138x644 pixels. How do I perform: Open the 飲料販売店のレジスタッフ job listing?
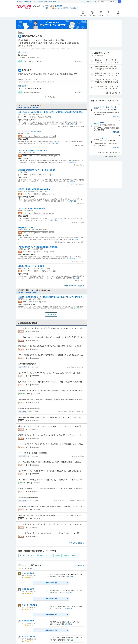coord(27,228)
